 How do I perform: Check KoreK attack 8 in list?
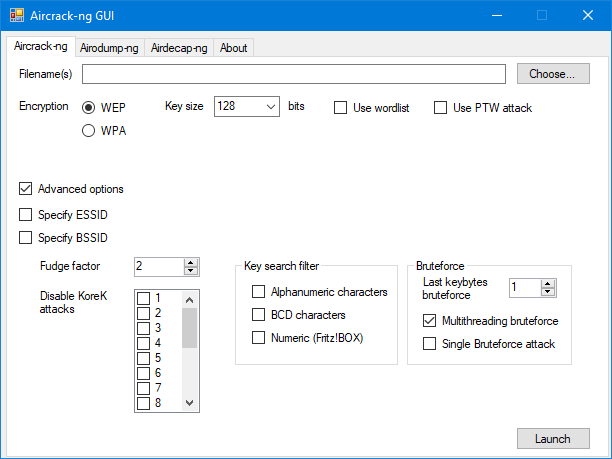pos(144,403)
